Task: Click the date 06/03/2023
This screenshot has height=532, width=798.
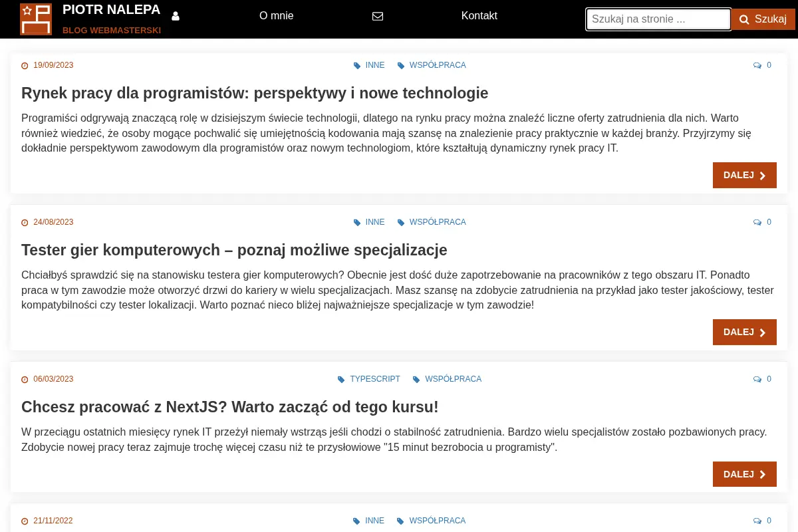Action: tap(53, 379)
